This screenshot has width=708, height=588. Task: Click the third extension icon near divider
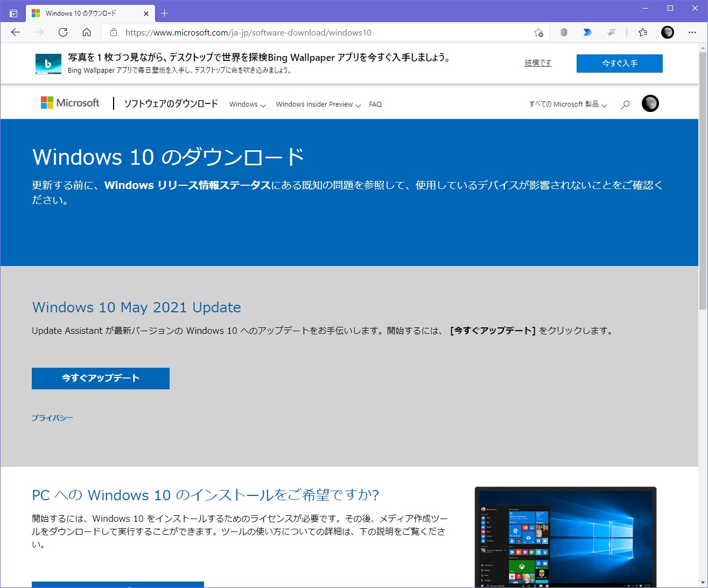(611, 32)
